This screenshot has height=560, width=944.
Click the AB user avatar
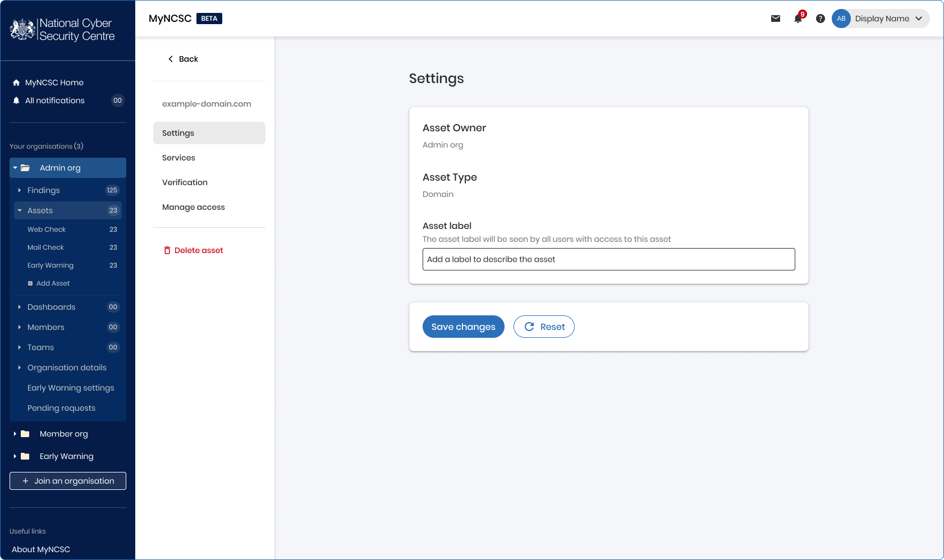click(841, 19)
